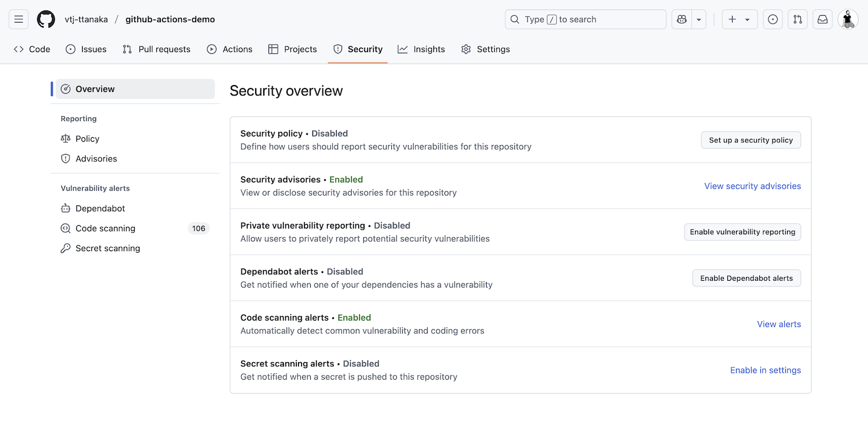This screenshot has height=423, width=868.
Task: Select Code scanning with 106 alerts
Action: pos(105,229)
